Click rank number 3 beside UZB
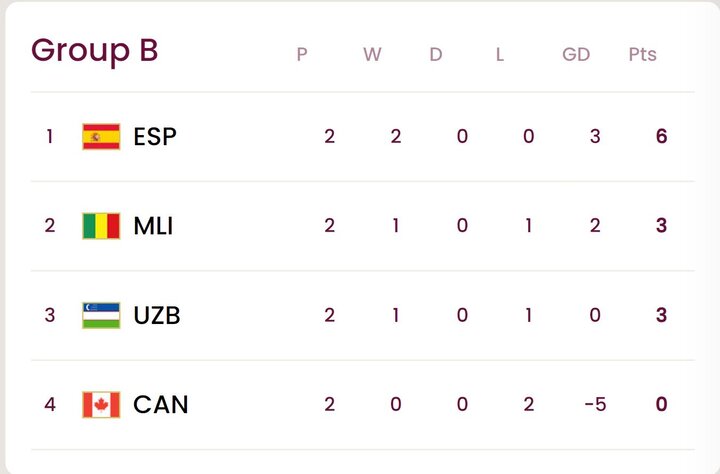Screen dimensions: 720x474 [50, 316]
